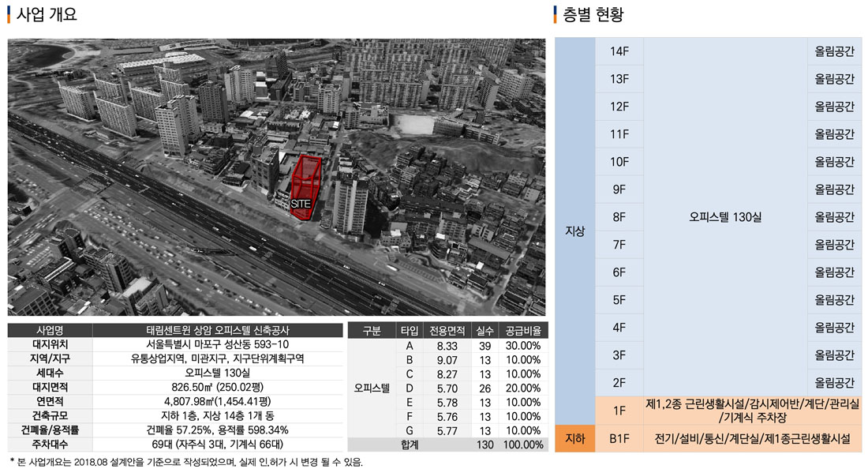Viewport: 868px width, 469px height.
Task: Click the '3F' floor cell
Action: [619, 355]
